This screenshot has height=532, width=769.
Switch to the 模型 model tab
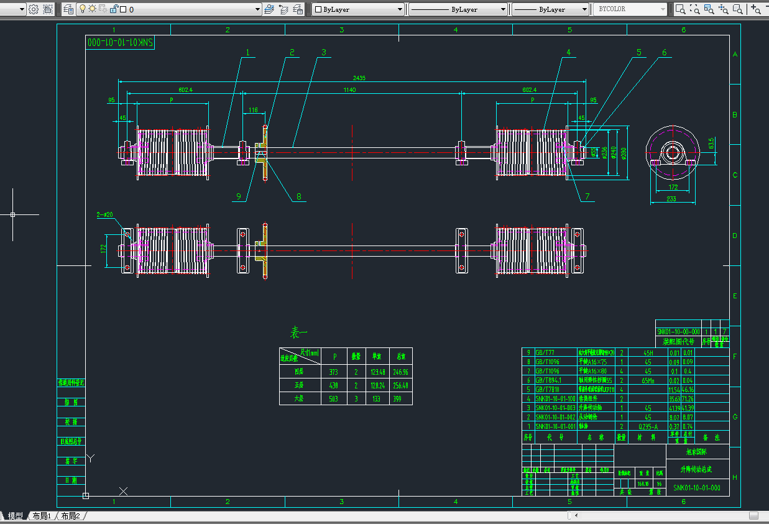pyautogui.click(x=16, y=516)
